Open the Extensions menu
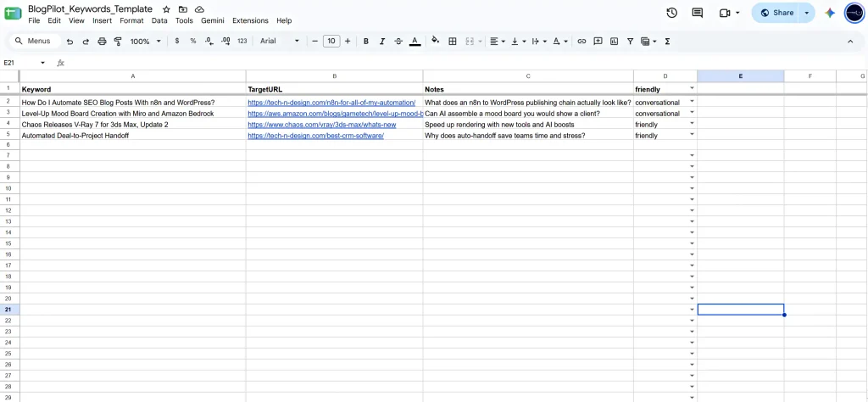Screen dimensions: 868x402 pyautogui.click(x=250, y=20)
